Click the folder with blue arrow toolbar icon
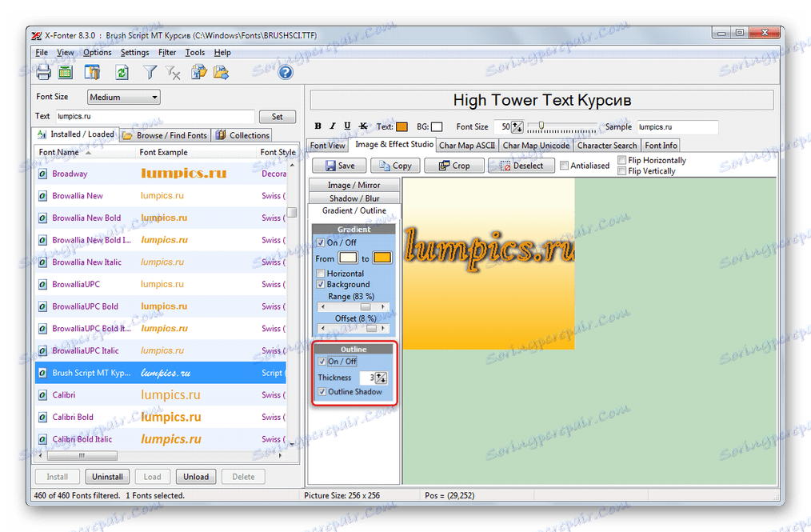The image size is (811, 532). point(222,72)
